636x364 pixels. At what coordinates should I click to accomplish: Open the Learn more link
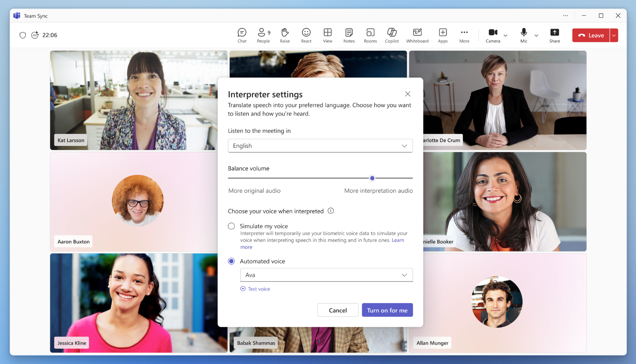pos(398,240)
